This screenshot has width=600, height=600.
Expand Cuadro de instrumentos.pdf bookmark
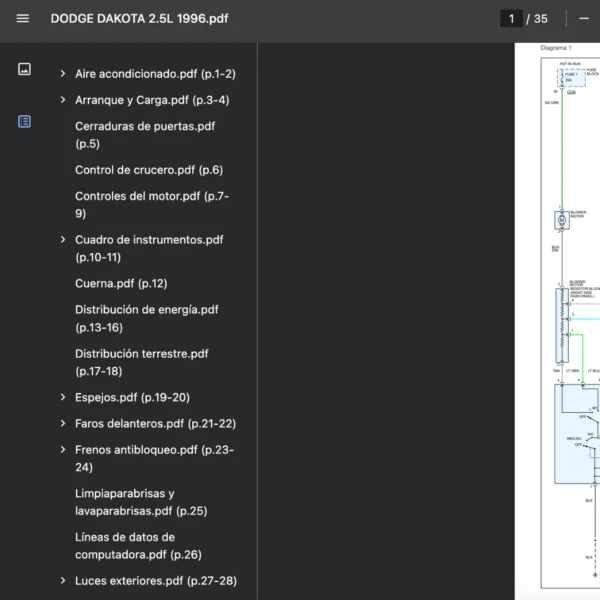pos(63,240)
